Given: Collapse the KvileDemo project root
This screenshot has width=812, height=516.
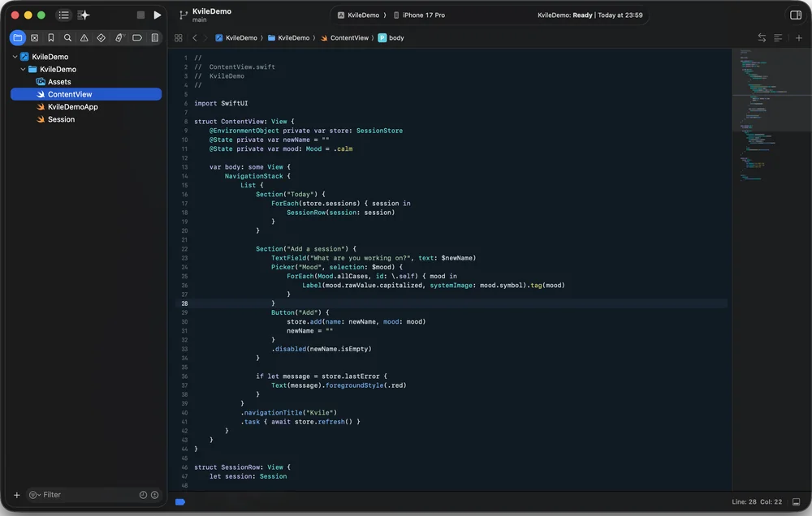Looking at the screenshot, I should click(x=15, y=57).
